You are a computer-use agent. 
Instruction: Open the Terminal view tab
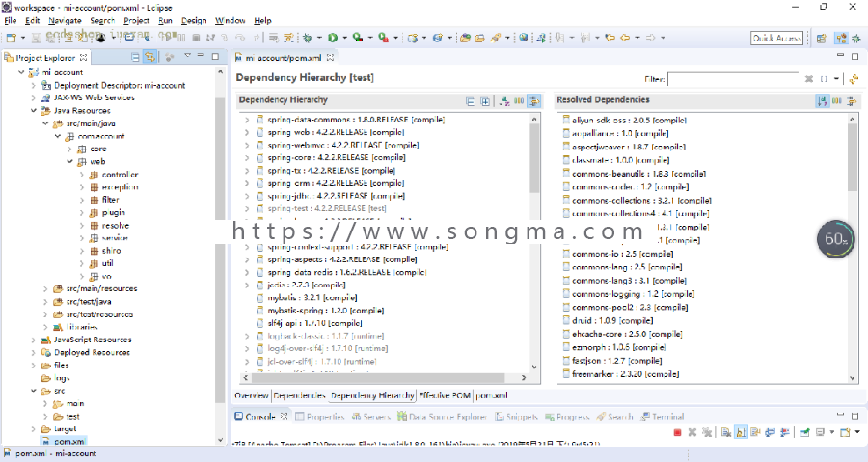pos(663,417)
